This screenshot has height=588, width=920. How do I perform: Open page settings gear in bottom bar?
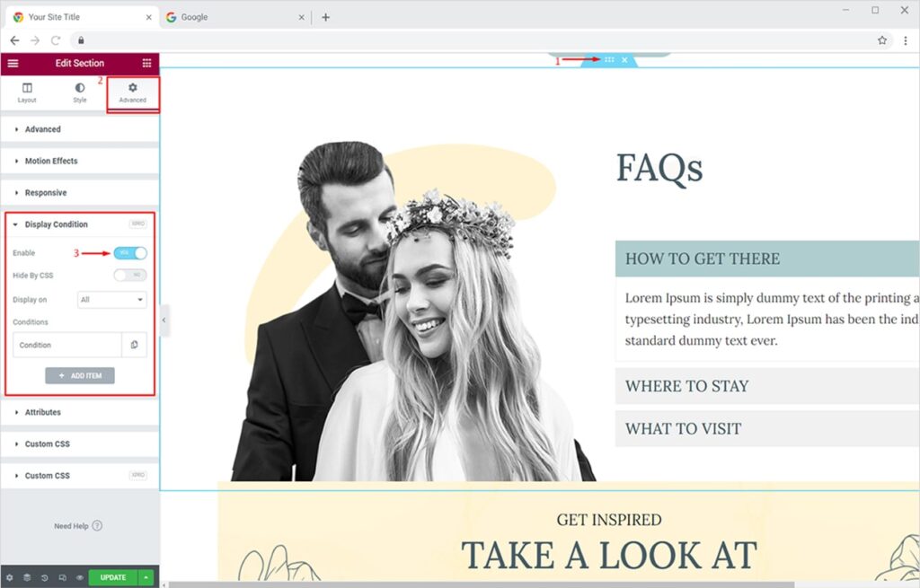(x=10, y=577)
